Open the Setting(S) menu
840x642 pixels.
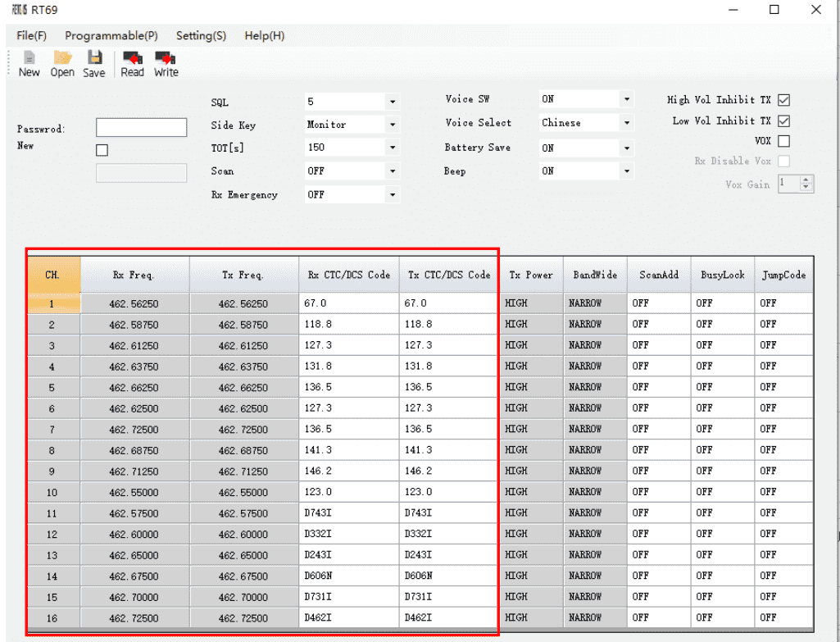pos(201,36)
